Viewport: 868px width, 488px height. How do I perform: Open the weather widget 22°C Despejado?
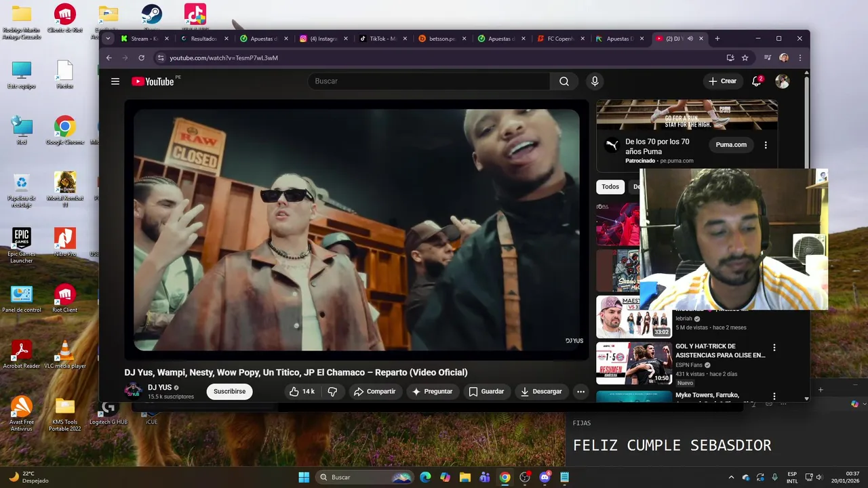click(x=27, y=477)
